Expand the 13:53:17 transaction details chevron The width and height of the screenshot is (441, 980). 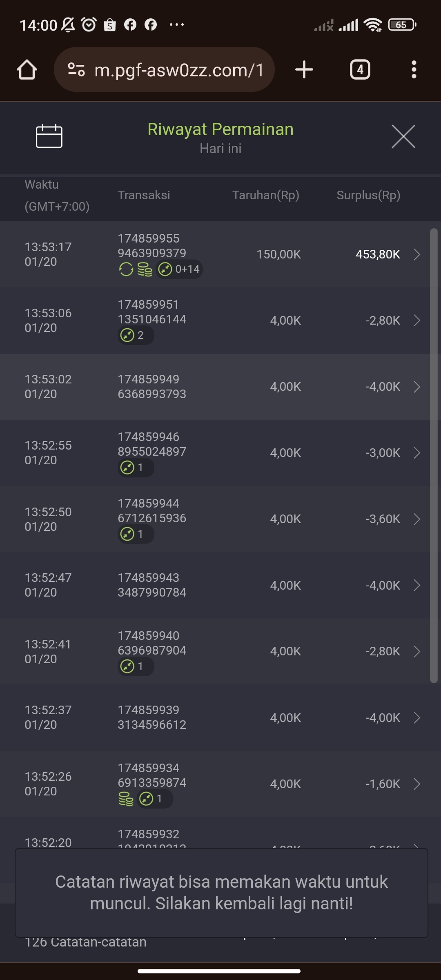(x=417, y=254)
